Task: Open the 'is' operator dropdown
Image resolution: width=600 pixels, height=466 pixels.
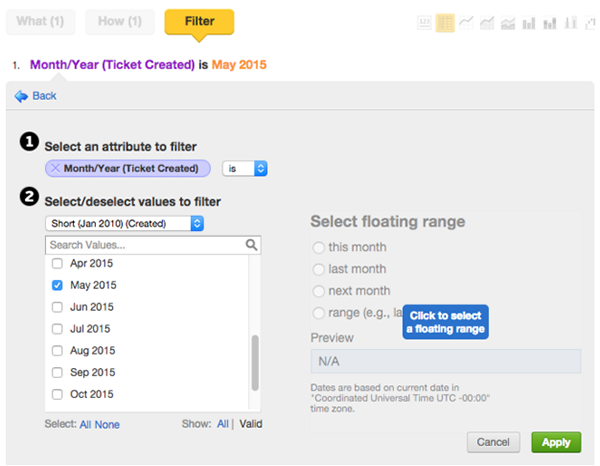Action: click(x=244, y=169)
